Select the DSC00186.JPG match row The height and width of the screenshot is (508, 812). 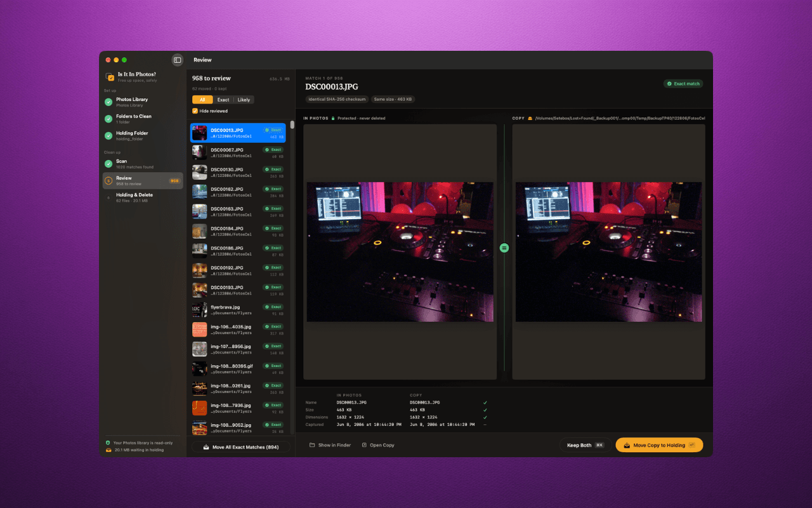tap(238, 251)
